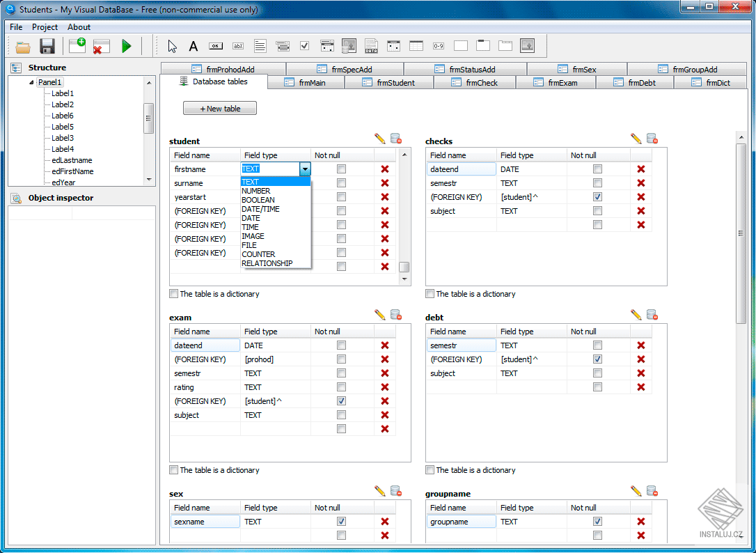Remove the semestr field in debt via red X
This screenshot has width=756, height=553.
coord(642,345)
